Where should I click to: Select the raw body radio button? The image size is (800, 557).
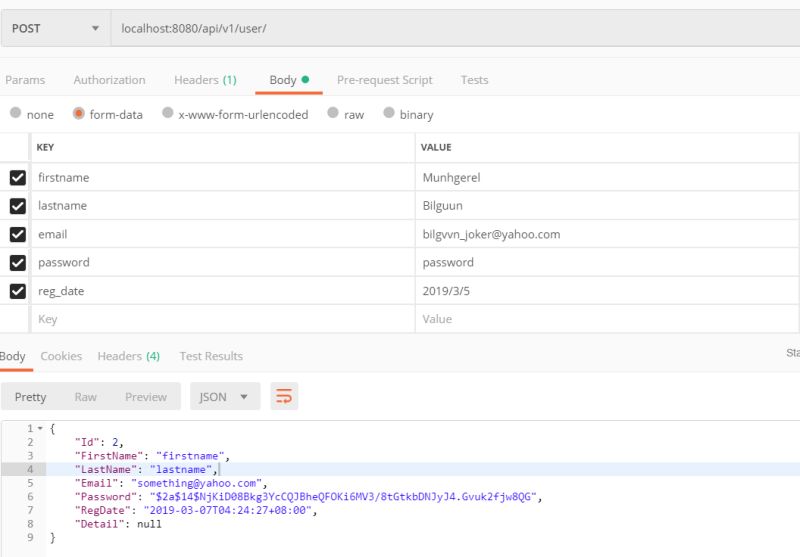(x=333, y=113)
